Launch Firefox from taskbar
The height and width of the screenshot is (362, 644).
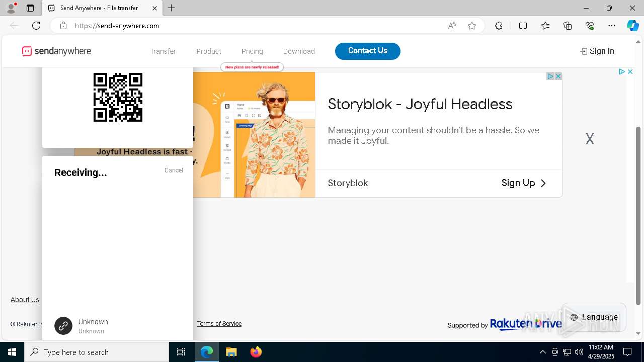[x=256, y=352]
